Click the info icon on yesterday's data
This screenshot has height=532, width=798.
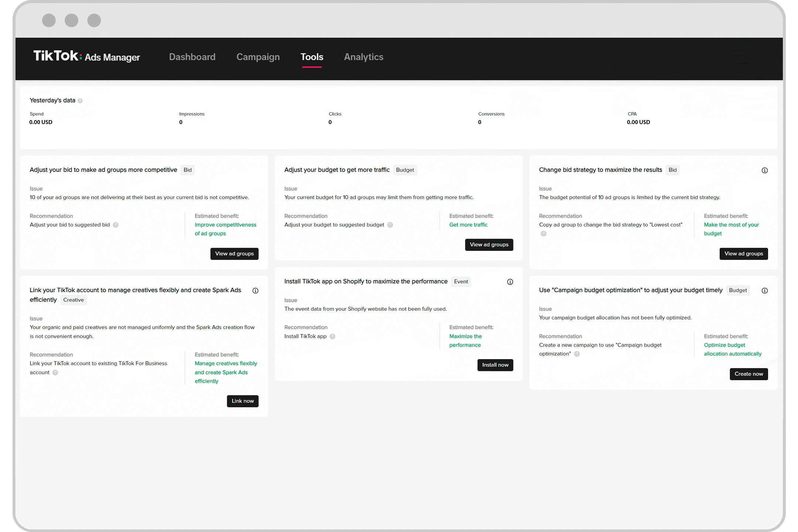(81, 100)
